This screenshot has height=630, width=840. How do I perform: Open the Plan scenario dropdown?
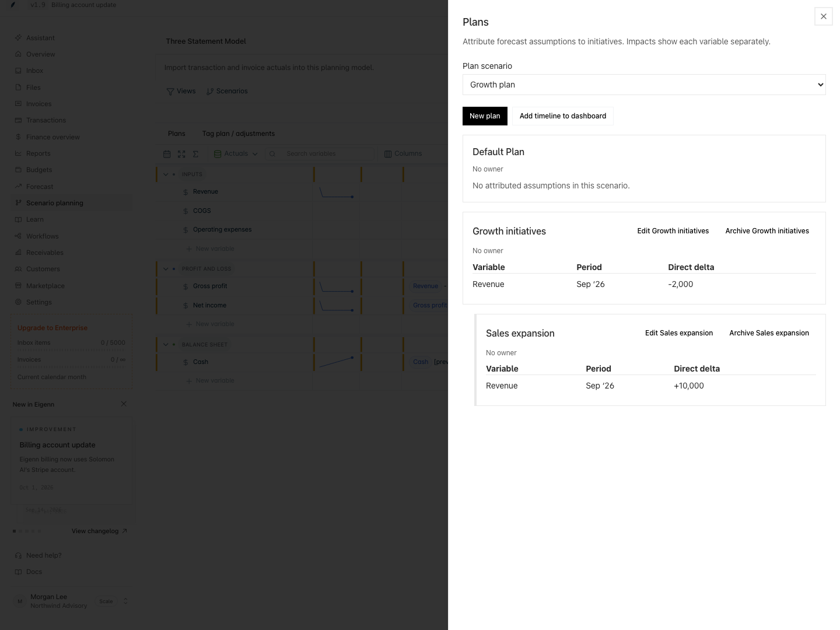(644, 85)
